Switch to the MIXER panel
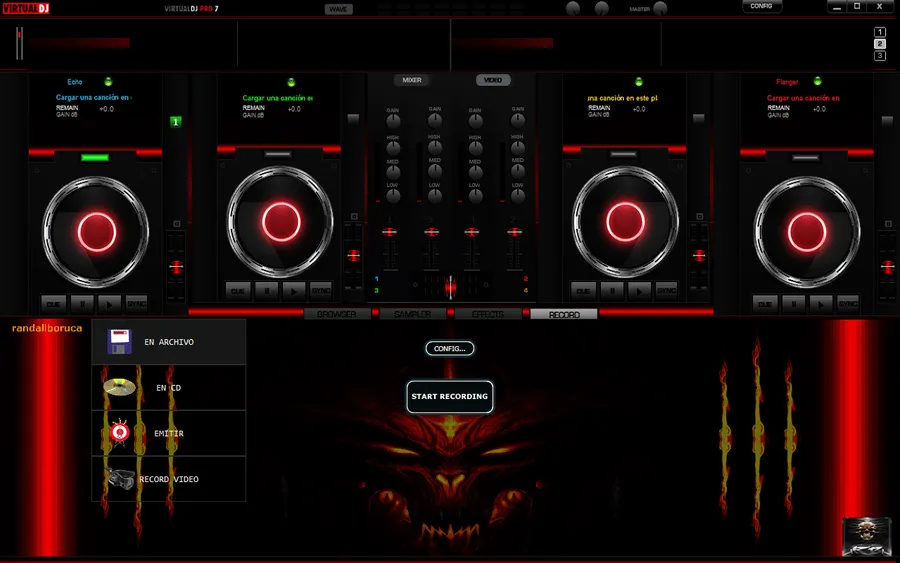This screenshot has height=563, width=900. tap(412, 80)
